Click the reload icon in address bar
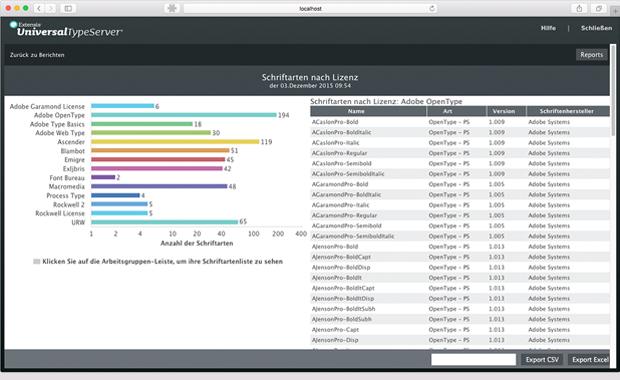 click(432, 8)
